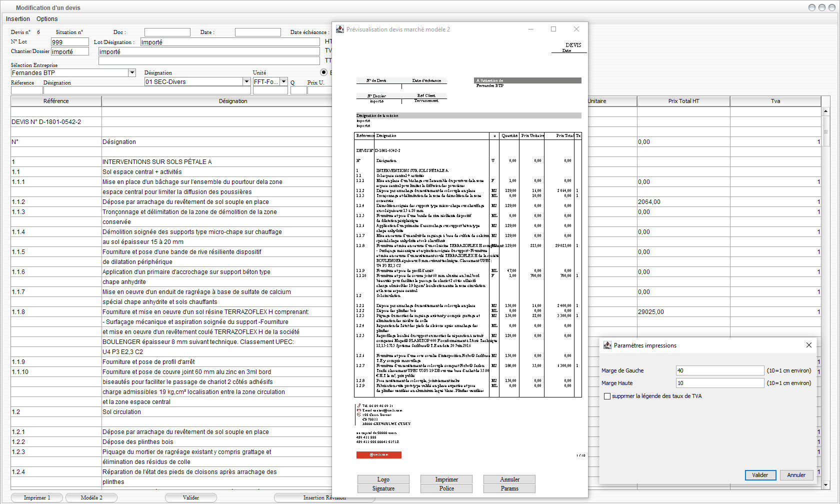Click the Params button in the preview window
This screenshot has width=840, height=504.
[509, 488]
